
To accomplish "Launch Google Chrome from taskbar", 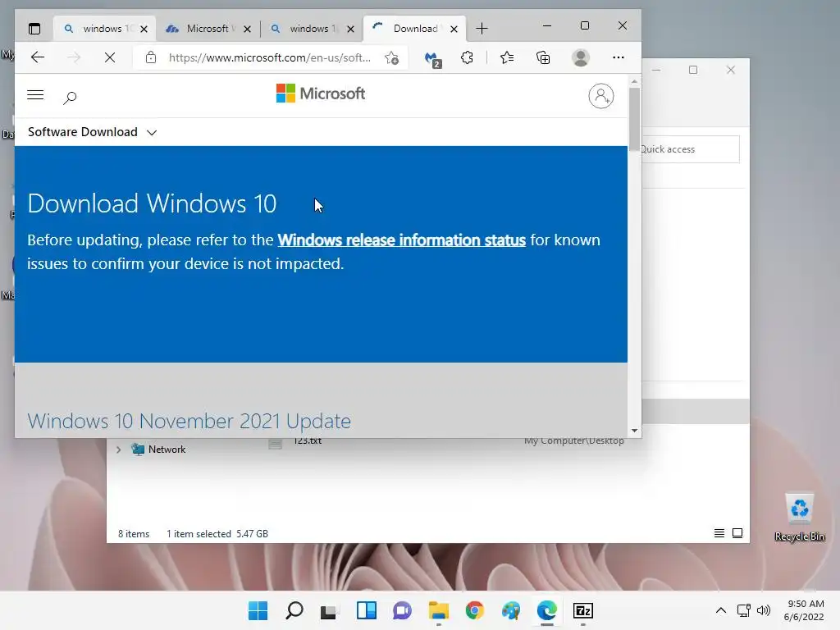I will (x=475, y=610).
